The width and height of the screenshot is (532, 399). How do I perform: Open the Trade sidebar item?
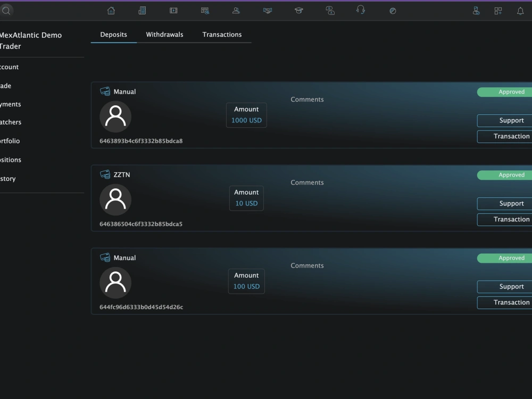coord(5,86)
